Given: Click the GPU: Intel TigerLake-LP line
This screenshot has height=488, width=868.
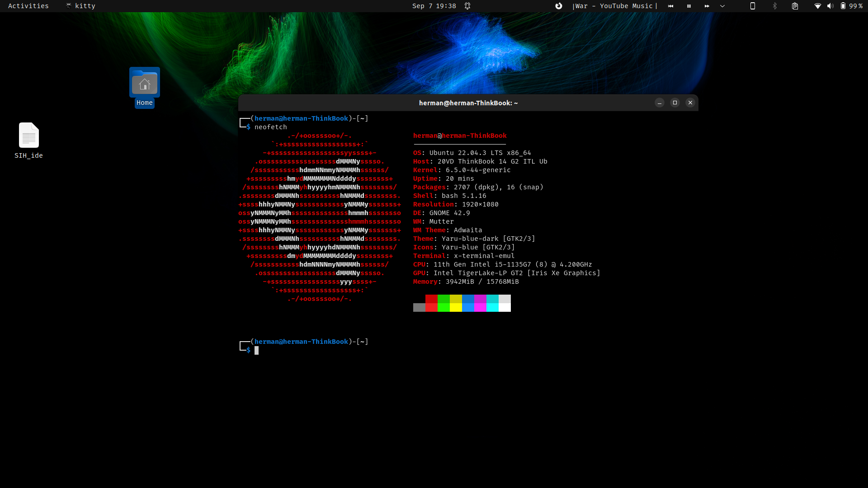Looking at the screenshot, I should click(506, 273).
